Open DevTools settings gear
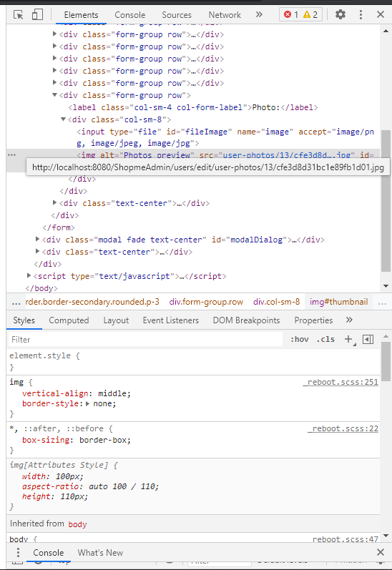 (340, 14)
